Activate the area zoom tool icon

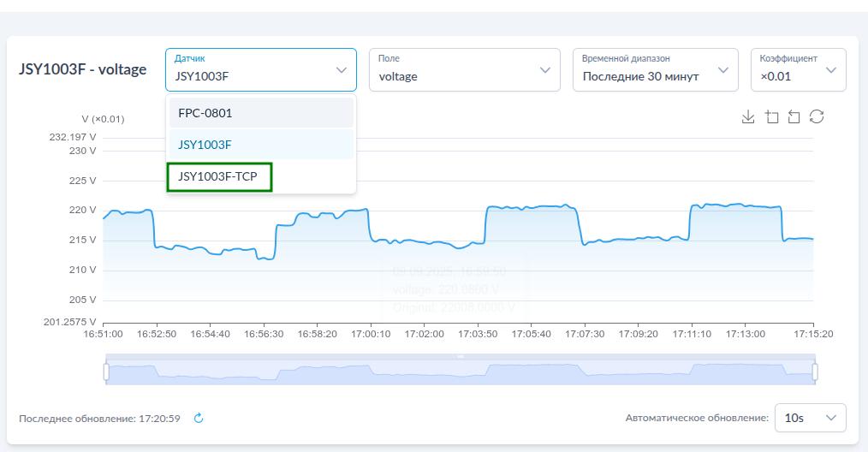tap(771, 117)
